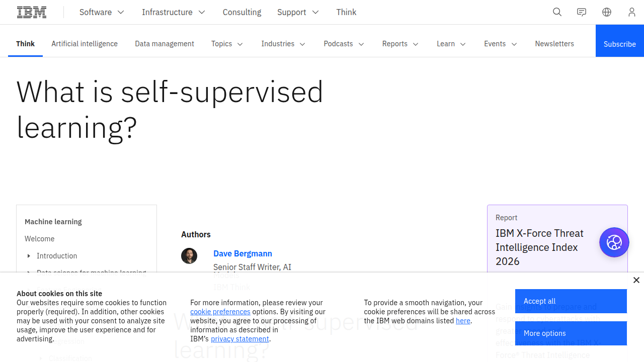The image size is (644, 362).
Task: Open the Welcome sidebar item
Action: pyautogui.click(x=40, y=239)
